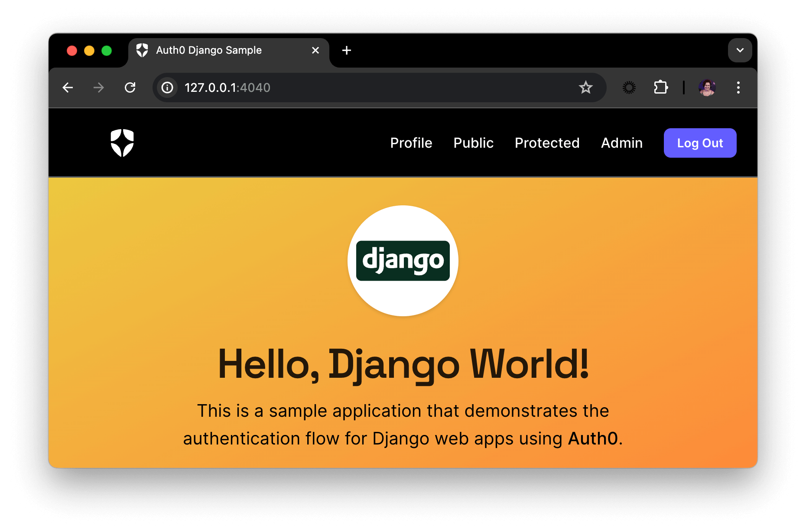Click inside the address bar showing 127.0.0.1:4040
The height and width of the screenshot is (532, 806).
pyautogui.click(x=303, y=88)
